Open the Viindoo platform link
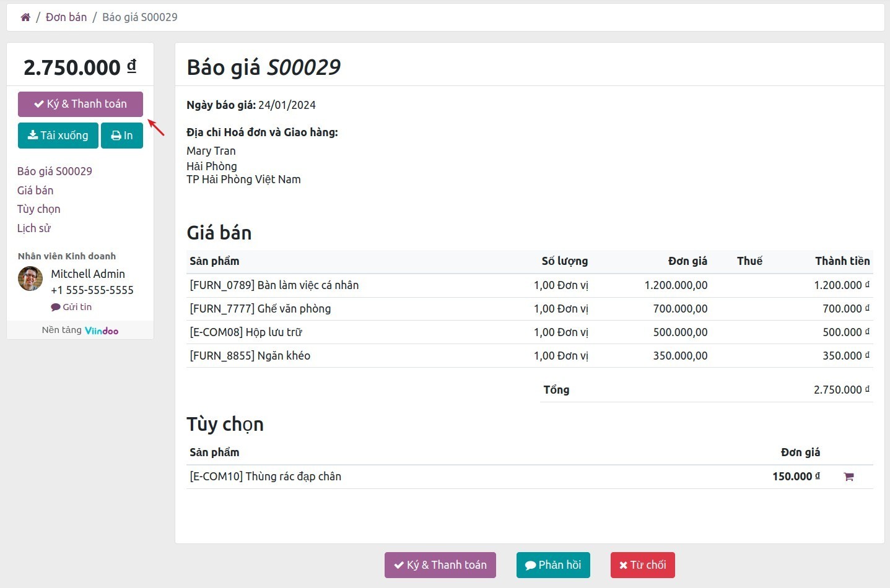Viewport: 890px width, 588px height. coord(101,330)
